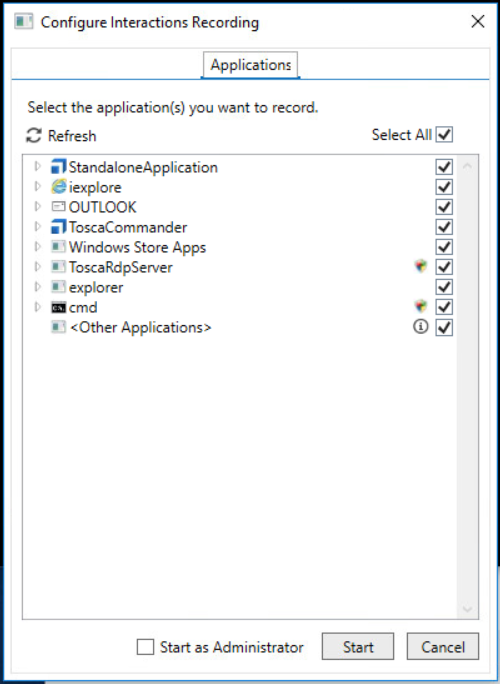
Task: Expand the OUTLOOK tree node
Action: click(38, 206)
